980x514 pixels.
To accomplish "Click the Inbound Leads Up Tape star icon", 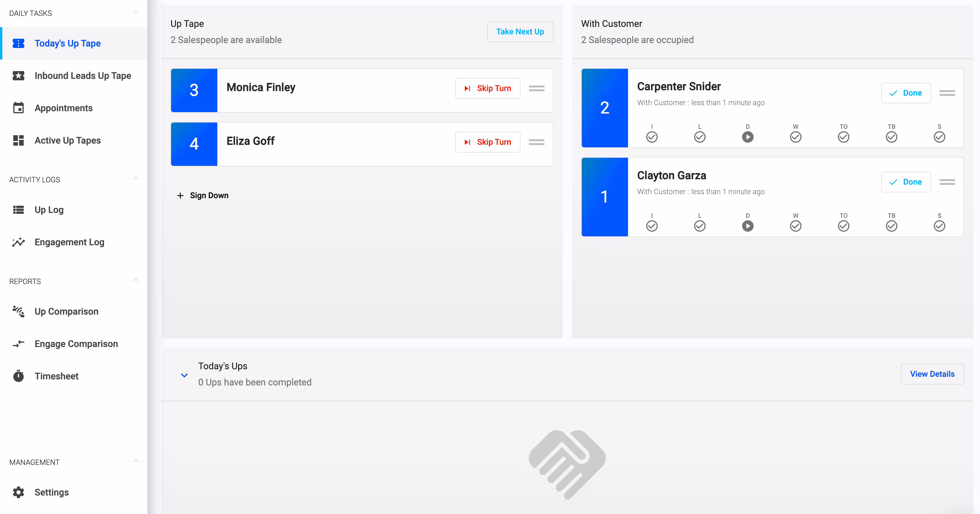I will point(18,76).
